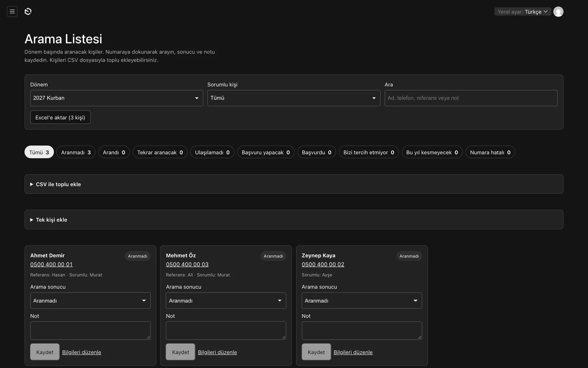Click 'Sorumlu: Ayşe' text on Zeynep's card

click(x=317, y=275)
